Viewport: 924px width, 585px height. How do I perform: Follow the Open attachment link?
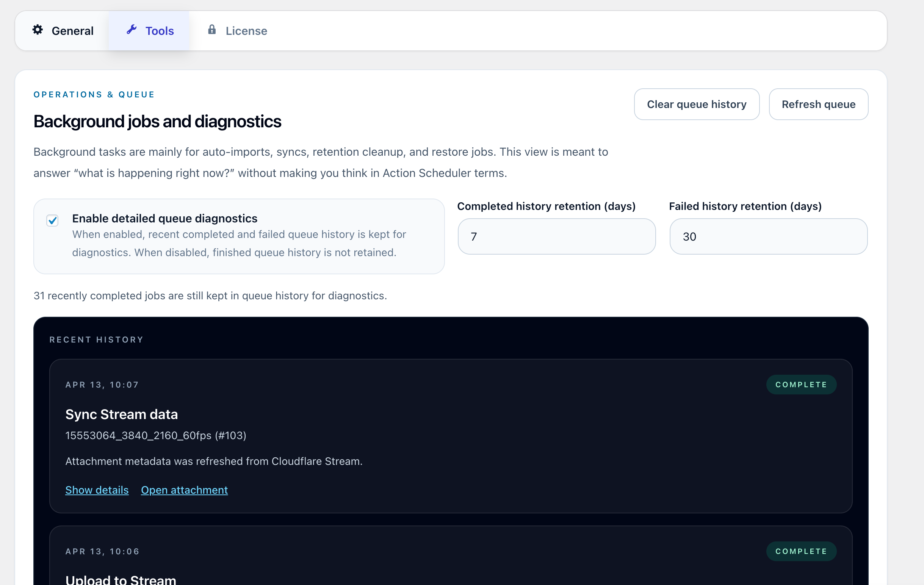click(x=184, y=490)
